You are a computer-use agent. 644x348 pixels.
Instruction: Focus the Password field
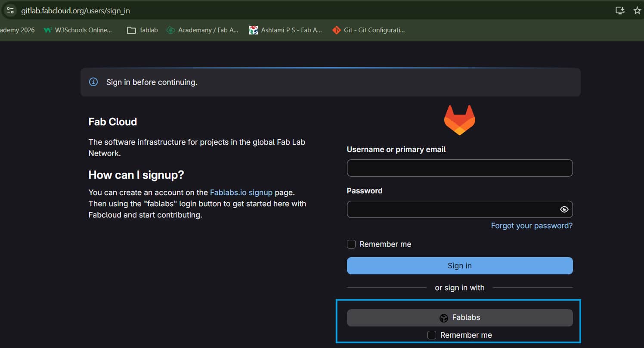click(460, 209)
